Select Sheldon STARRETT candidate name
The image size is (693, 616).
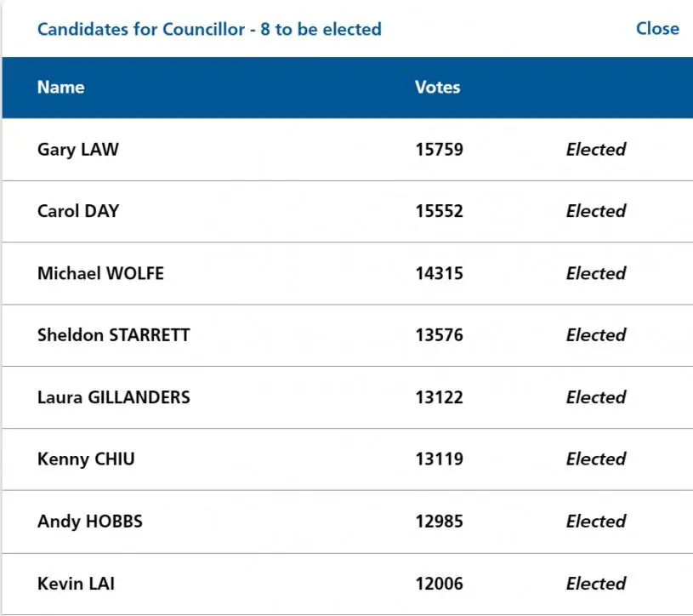click(x=114, y=335)
